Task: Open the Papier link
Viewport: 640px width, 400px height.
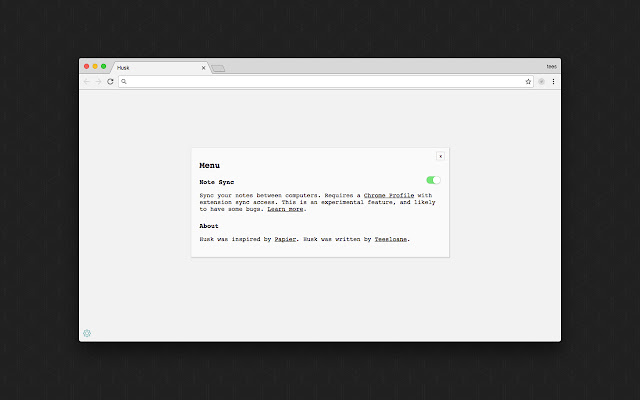Action: (285, 239)
